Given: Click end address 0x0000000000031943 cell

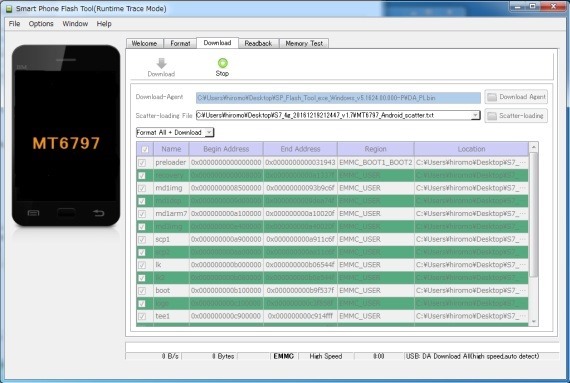Looking at the screenshot, I should 300,162.
